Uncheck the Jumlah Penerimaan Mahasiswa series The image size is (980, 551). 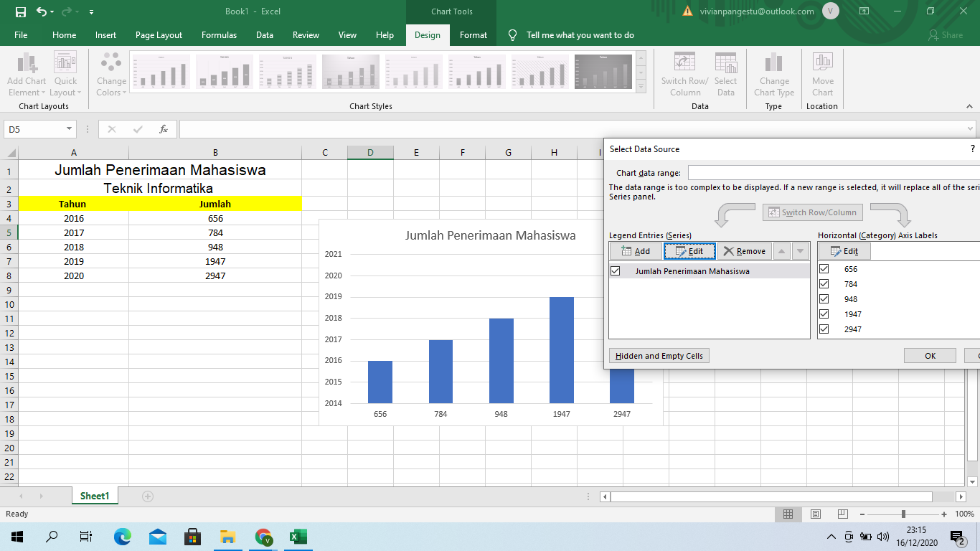pyautogui.click(x=615, y=270)
